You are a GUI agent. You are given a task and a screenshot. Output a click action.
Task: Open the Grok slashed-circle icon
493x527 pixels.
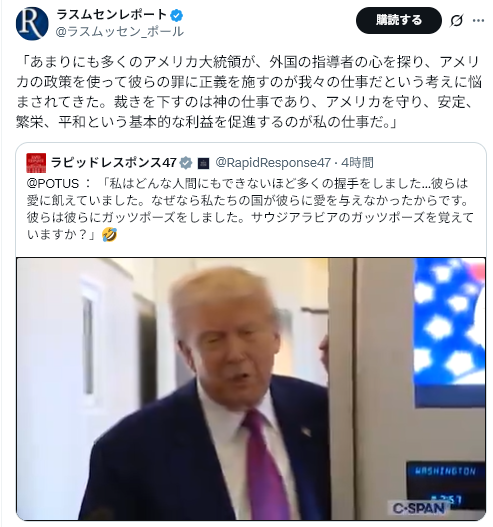(456, 21)
